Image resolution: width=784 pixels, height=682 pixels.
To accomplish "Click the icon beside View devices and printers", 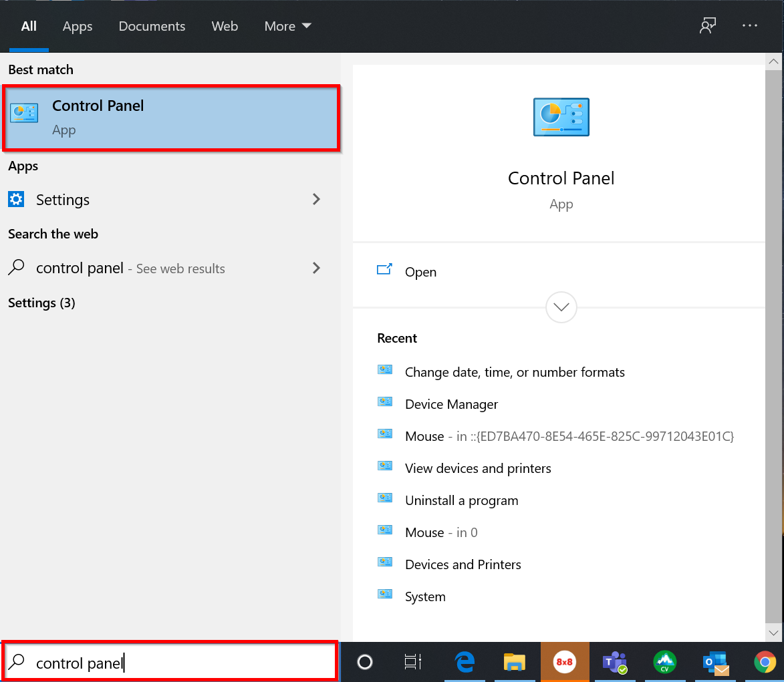I will pos(385,466).
